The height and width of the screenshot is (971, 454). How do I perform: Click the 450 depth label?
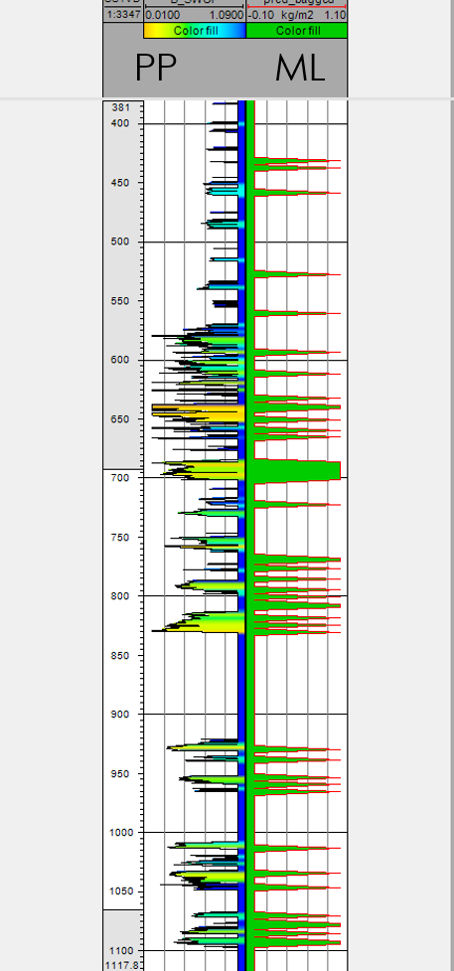click(121, 183)
